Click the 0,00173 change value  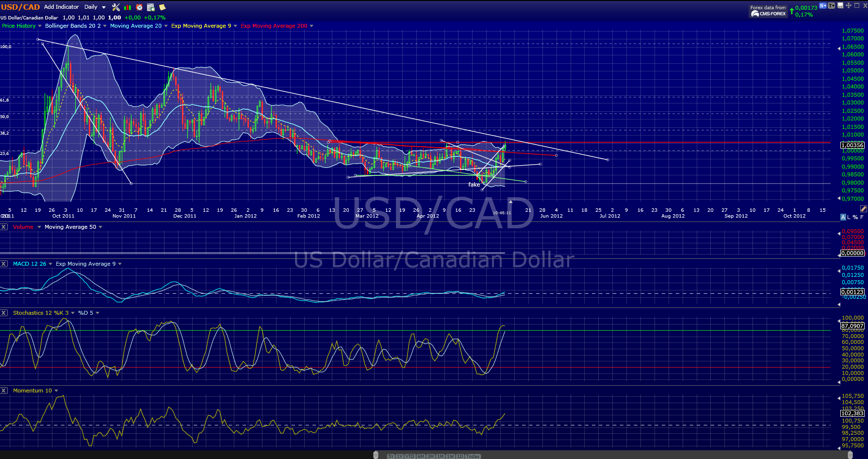pos(806,8)
